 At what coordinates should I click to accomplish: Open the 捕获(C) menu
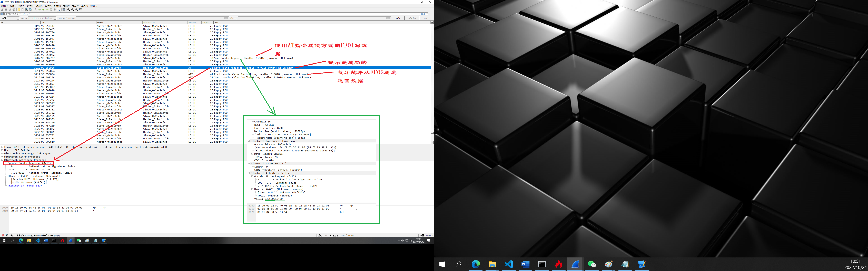(x=40, y=6)
